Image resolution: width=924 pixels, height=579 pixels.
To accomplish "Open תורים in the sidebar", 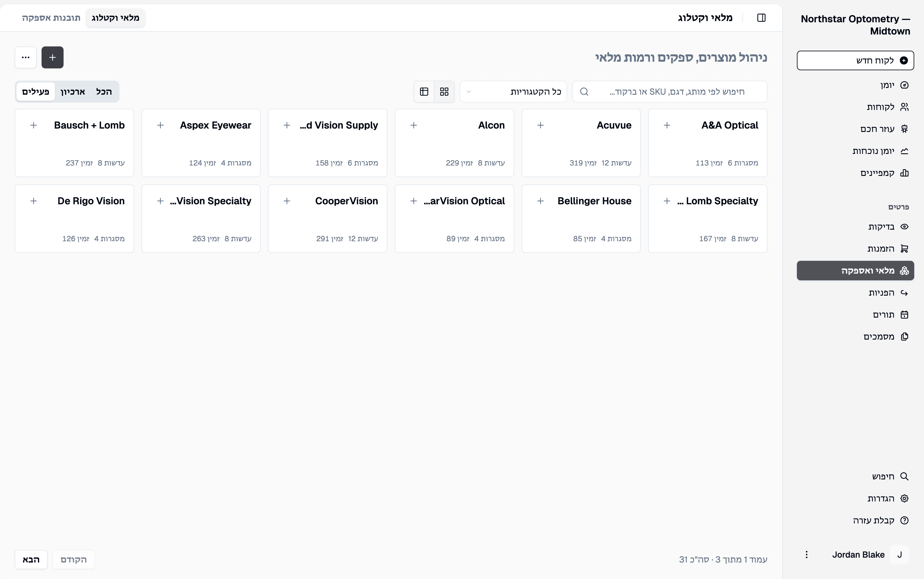I will [x=856, y=315].
